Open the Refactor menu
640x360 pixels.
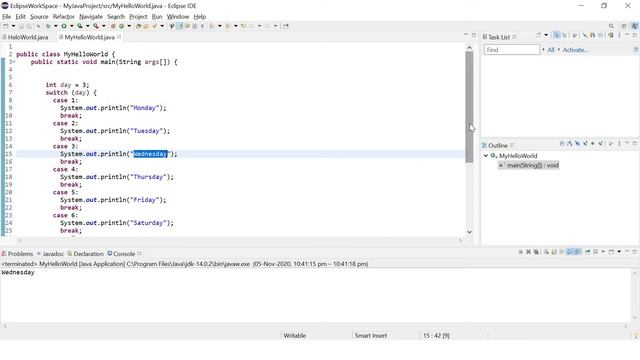click(64, 16)
